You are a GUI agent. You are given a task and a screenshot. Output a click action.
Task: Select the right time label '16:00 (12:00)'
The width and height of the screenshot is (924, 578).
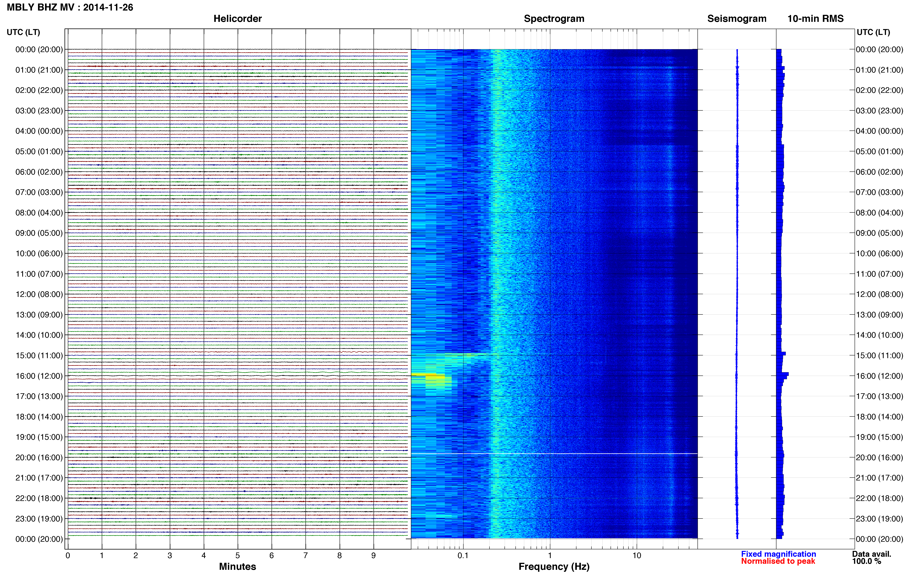tap(879, 376)
